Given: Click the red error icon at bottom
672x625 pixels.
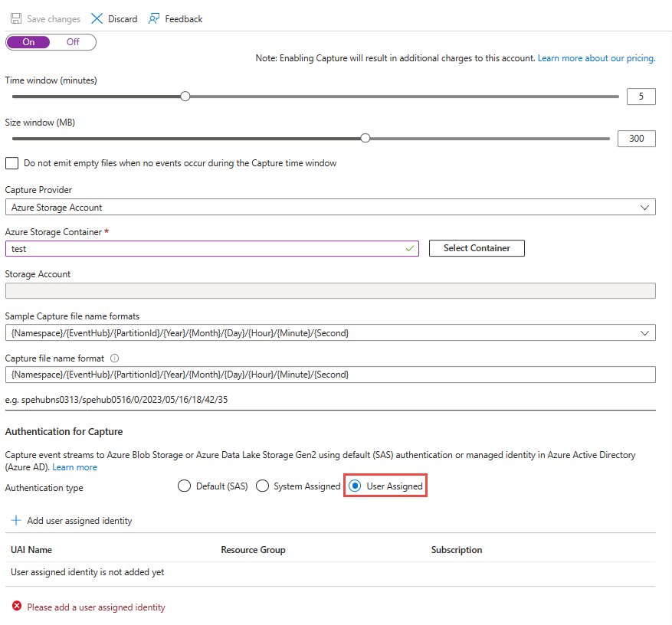Looking at the screenshot, I should (x=17, y=607).
